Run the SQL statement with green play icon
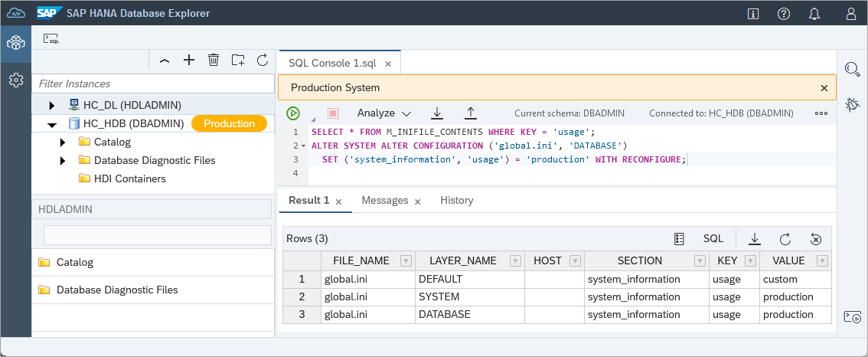The height and width of the screenshot is (357, 868). coord(293,113)
